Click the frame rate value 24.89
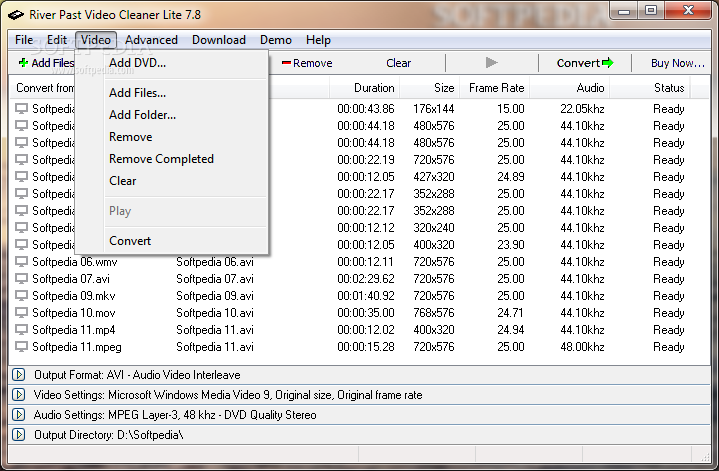 pos(510,177)
